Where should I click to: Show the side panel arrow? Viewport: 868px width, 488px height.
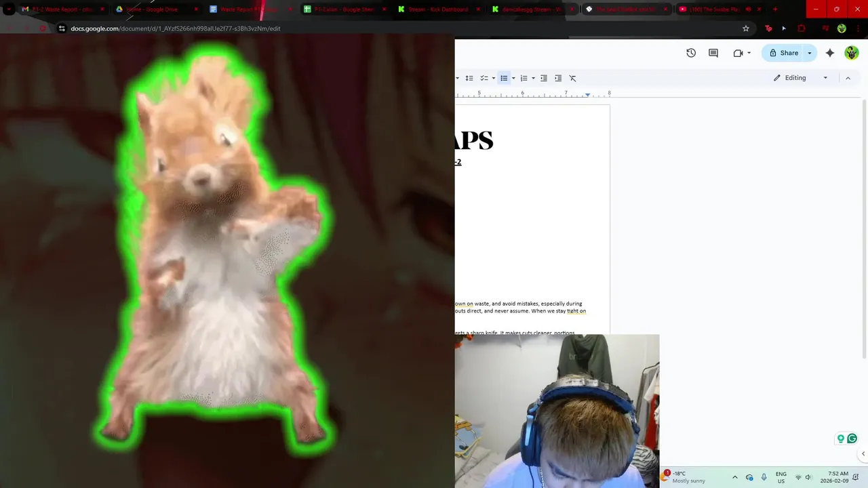(863, 453)
